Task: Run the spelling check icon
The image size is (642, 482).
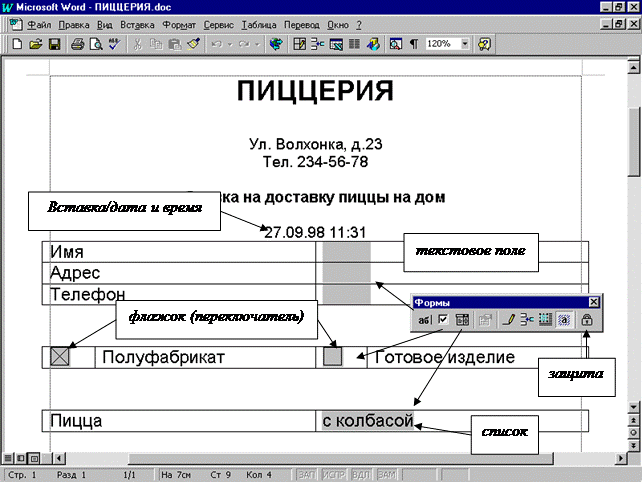Action: 114,44
